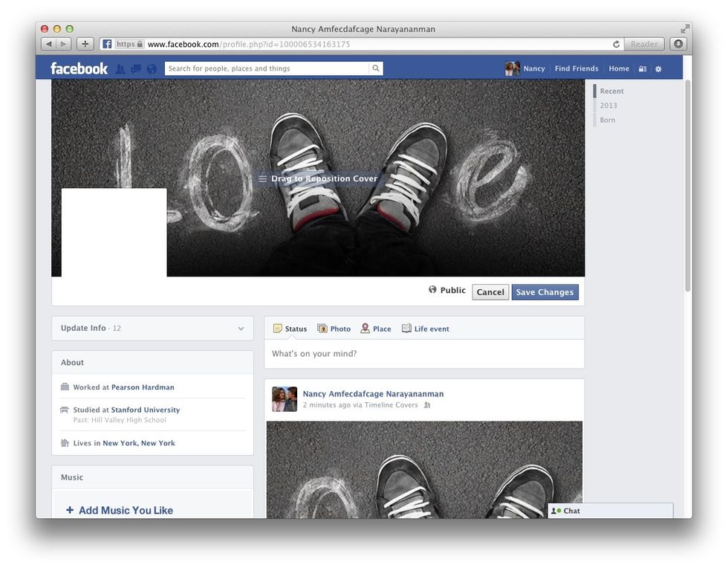Open the notifications globe icon
The width and height of the screenshot is (728, 568).
(x=152, y=69)
